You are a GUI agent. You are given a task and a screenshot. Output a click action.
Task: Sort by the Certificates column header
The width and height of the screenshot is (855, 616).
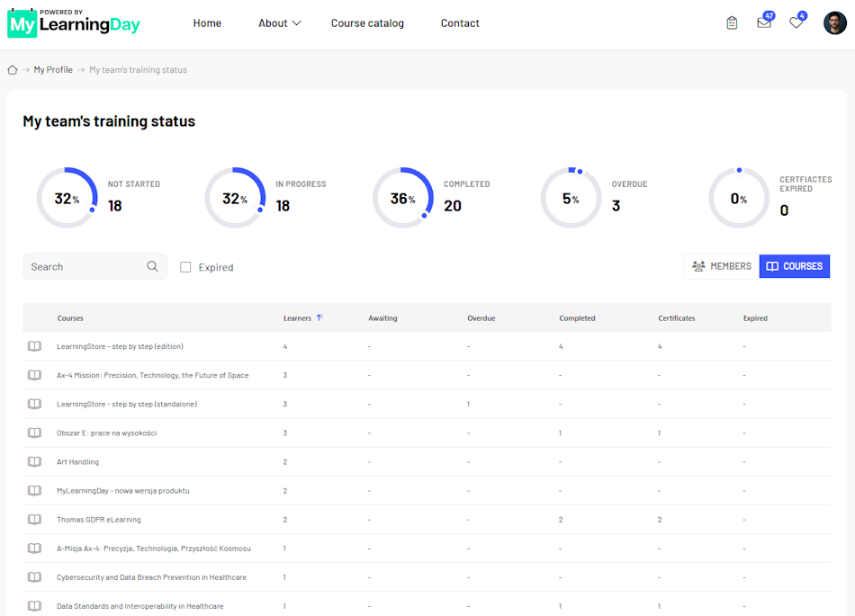(677, 318)
